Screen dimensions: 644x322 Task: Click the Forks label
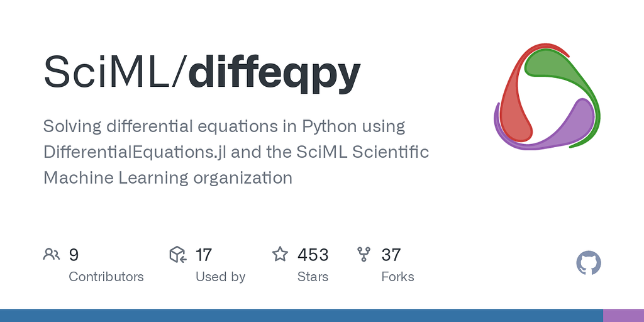pos(397,277)
